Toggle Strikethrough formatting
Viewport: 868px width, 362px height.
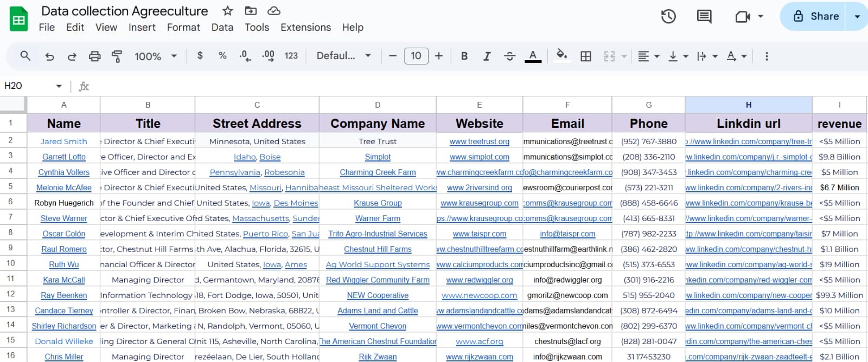509,56
